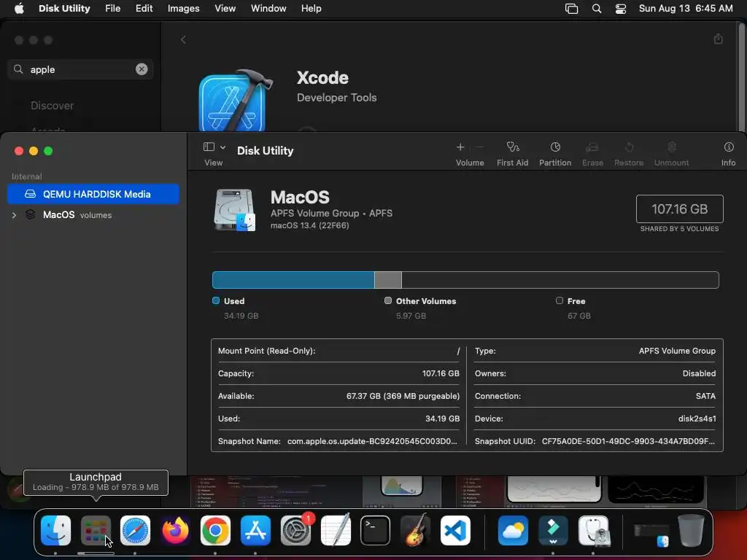
Task: Click the date and time display
Action: pos(686,9)
